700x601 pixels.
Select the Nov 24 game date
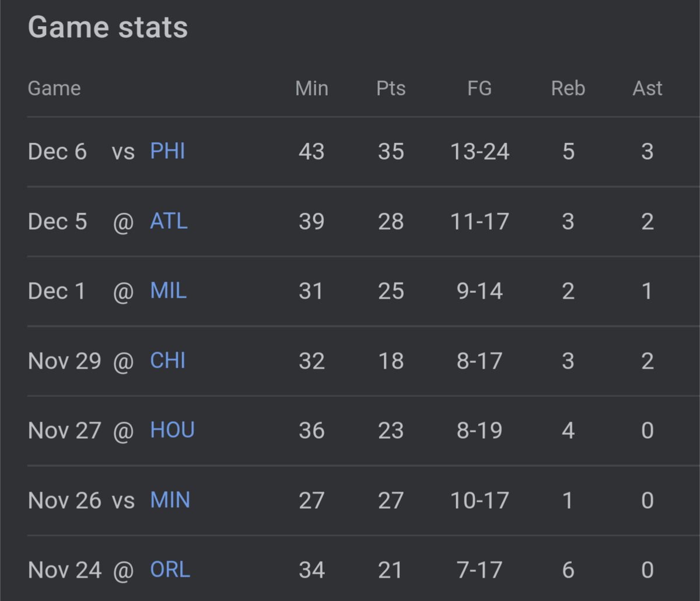[64, 569]
